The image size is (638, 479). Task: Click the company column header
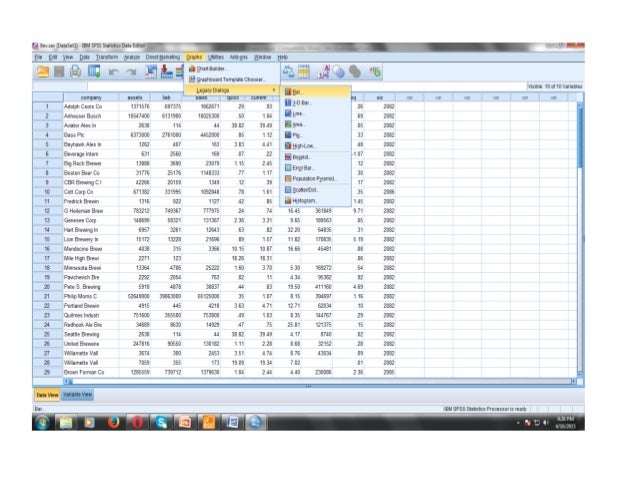(x=91, y=98)
